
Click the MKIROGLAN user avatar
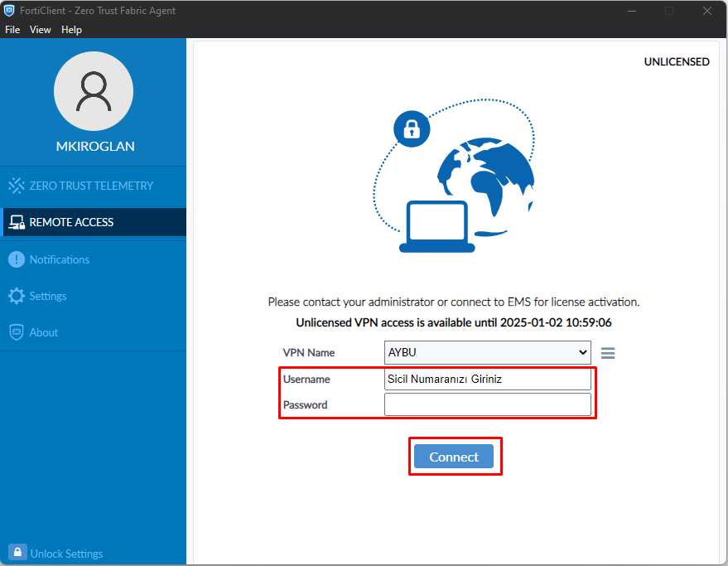94,91
